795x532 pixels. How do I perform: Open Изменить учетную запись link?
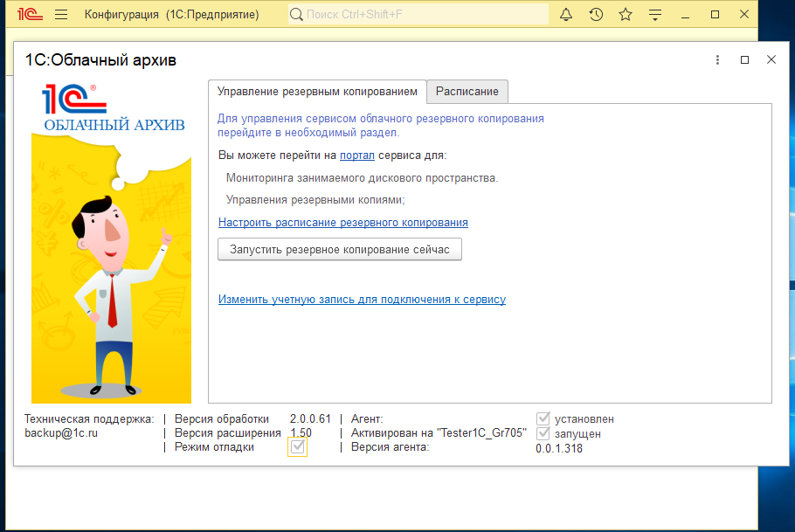362,300
